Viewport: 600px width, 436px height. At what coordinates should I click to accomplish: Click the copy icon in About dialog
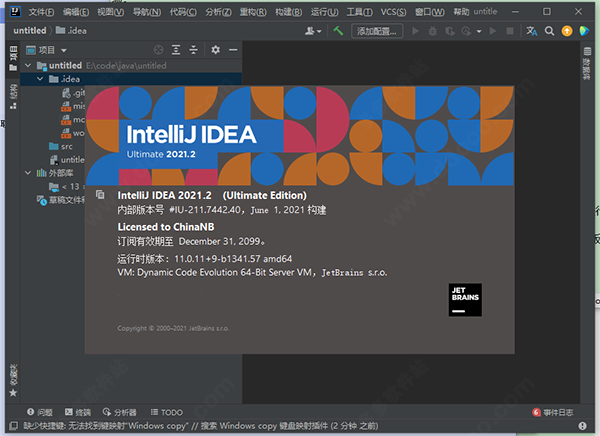(100, 194)
